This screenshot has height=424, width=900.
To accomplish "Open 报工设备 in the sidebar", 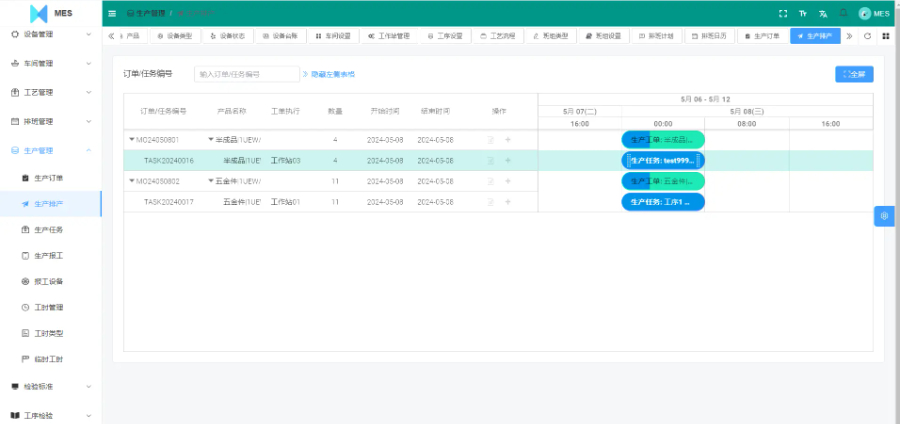I will [x=49, y=282].
